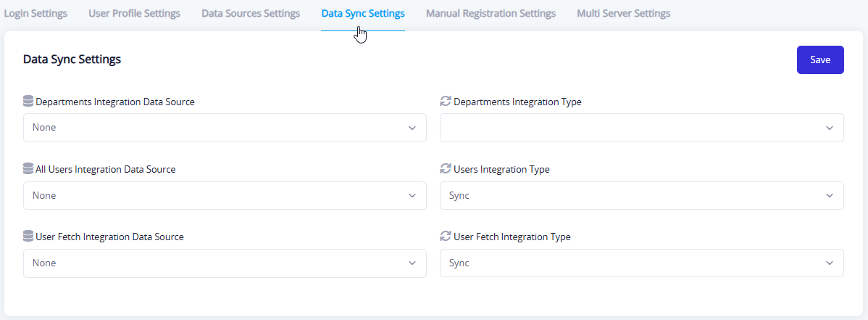
Task: Select the Data Sync Settings tab
Action: tap(363, 13)
